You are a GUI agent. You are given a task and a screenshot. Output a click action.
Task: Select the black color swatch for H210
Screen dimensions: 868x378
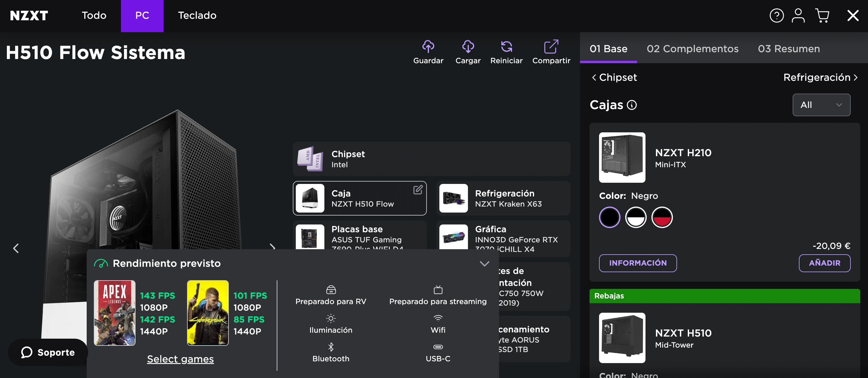click(609, 218)
